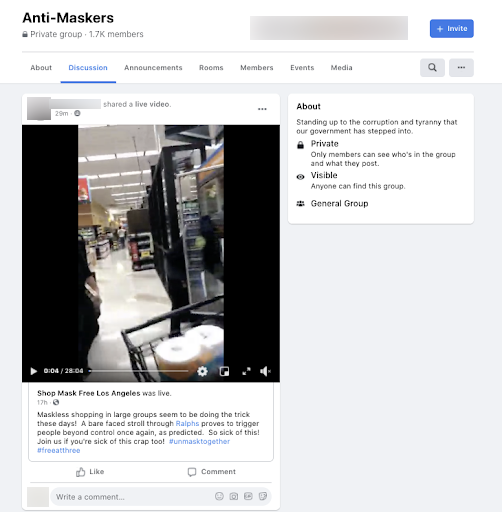Image resolution: width=502 pixels, height=512 pixels.
Task: Enable picture-in-picture video mode
Action: tap(224, 371)
